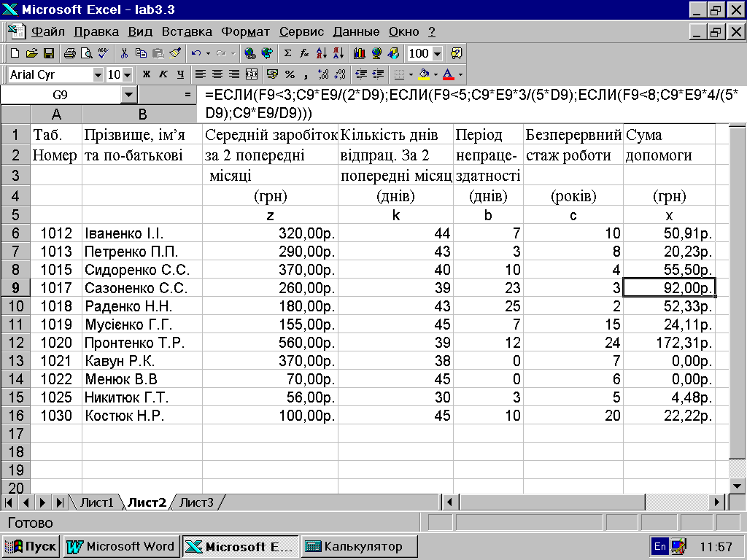Open the Данные menu

tap(356, 32)
